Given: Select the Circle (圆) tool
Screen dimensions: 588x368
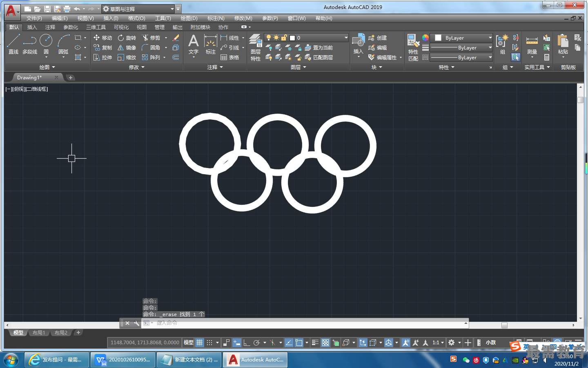Looking at the screenshot, I should click(46, 44).
